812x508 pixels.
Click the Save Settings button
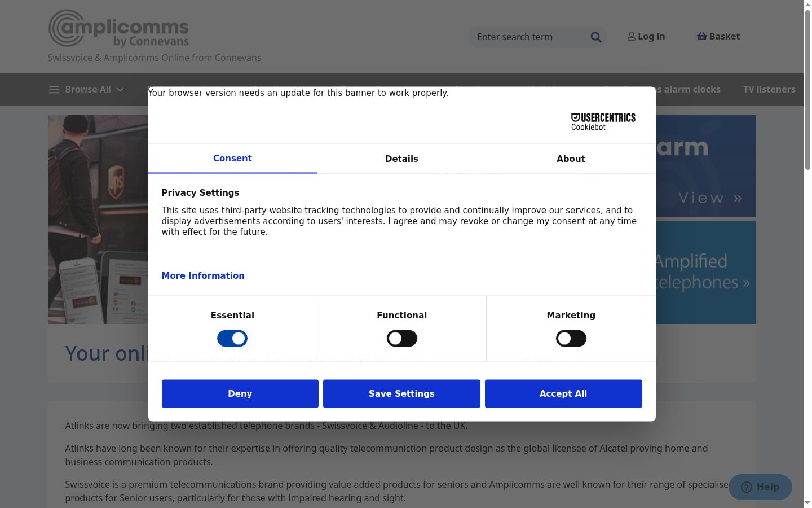401,393
